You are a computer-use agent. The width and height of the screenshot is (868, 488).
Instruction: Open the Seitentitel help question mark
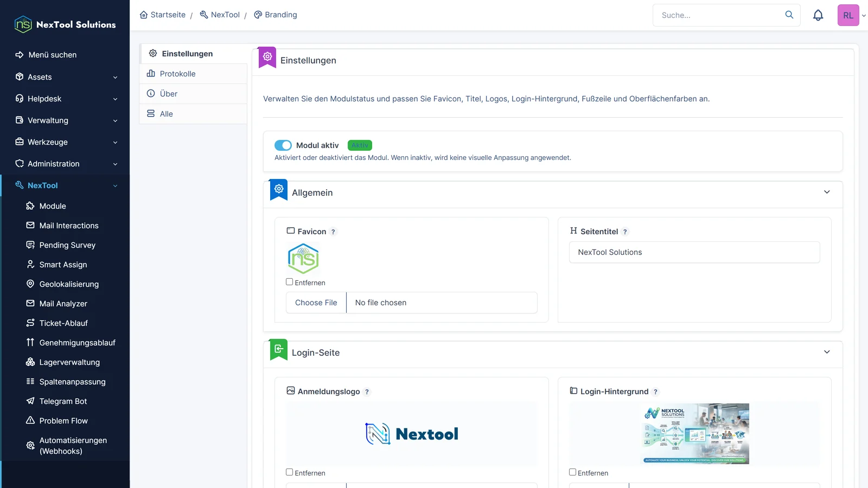click(x=625, y=232)
